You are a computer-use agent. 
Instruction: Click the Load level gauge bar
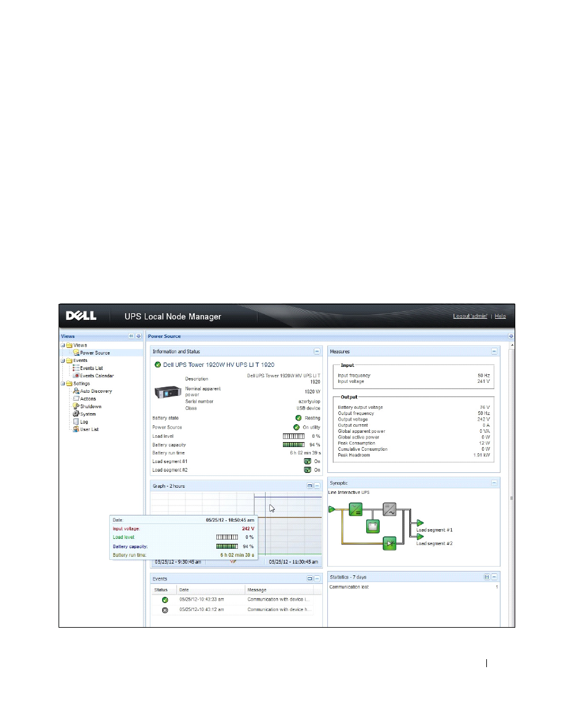coord(293,437)
